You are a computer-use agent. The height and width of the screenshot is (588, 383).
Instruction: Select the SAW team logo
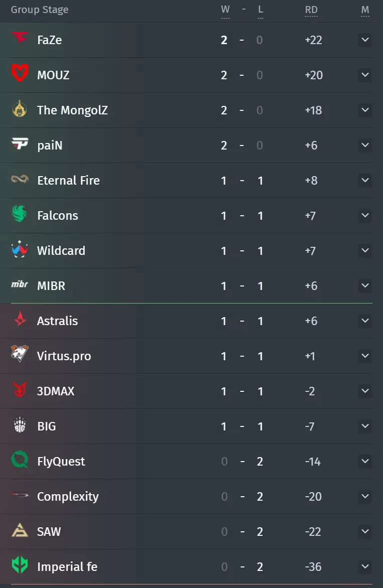coord(20,530)
